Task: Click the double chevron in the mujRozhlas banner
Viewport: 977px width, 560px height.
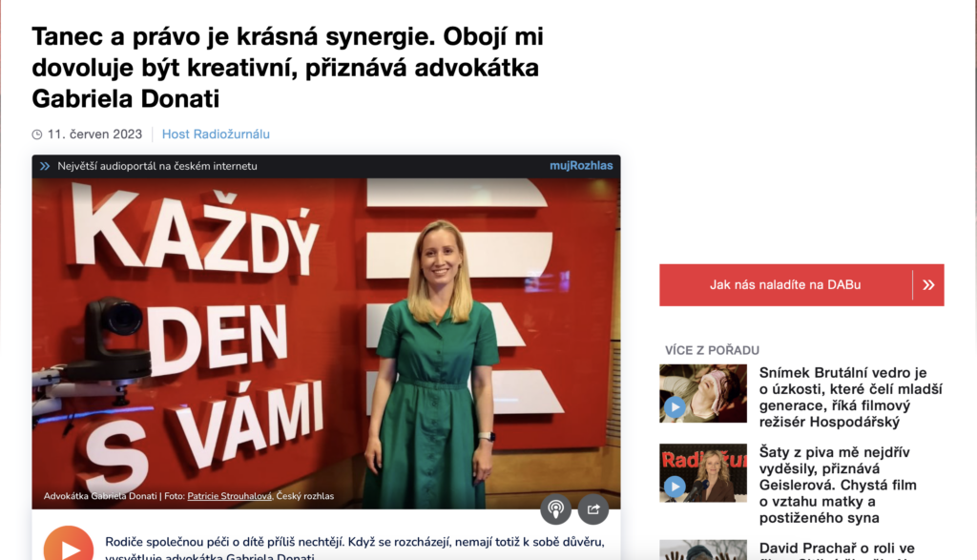Action: point(45,166)
